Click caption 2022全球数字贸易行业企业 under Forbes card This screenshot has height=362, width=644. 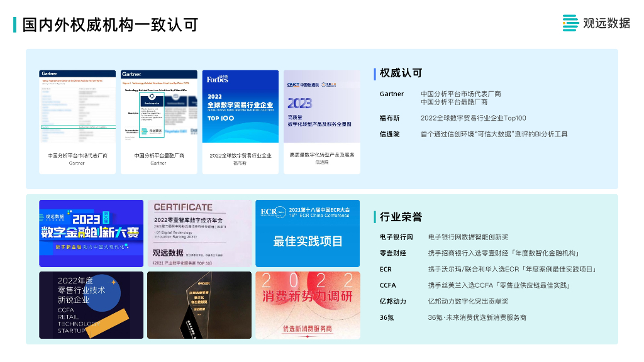(x=240, y=156)
